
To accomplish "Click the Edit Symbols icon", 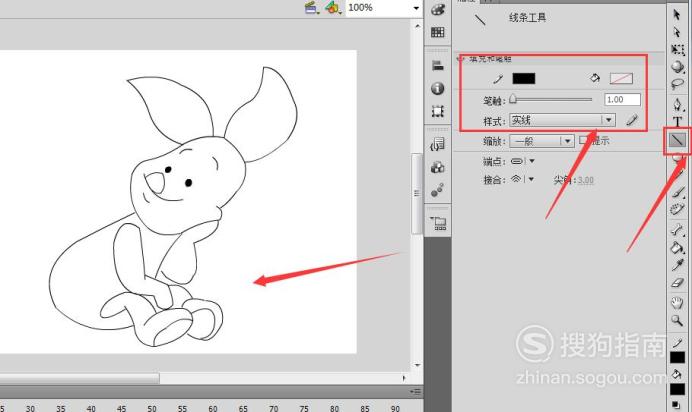I will coord(333,8).
